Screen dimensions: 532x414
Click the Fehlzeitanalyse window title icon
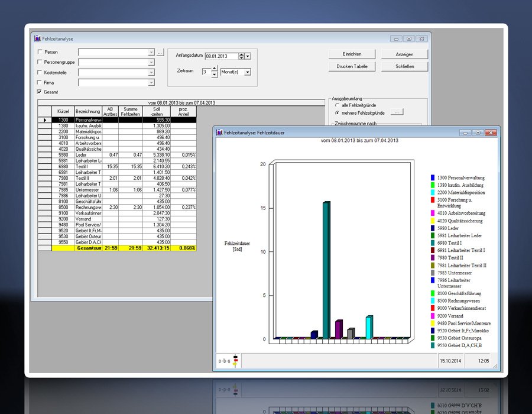(x=37, y=38)
